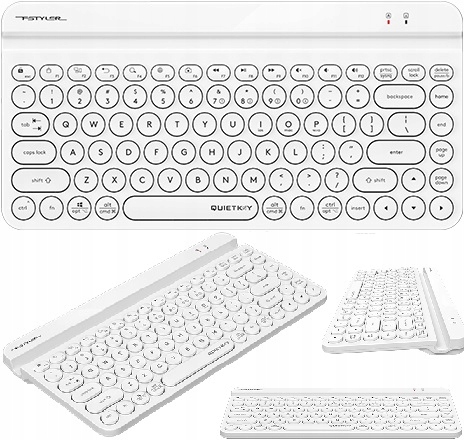Click the tab key

click(x=30, y=124)
